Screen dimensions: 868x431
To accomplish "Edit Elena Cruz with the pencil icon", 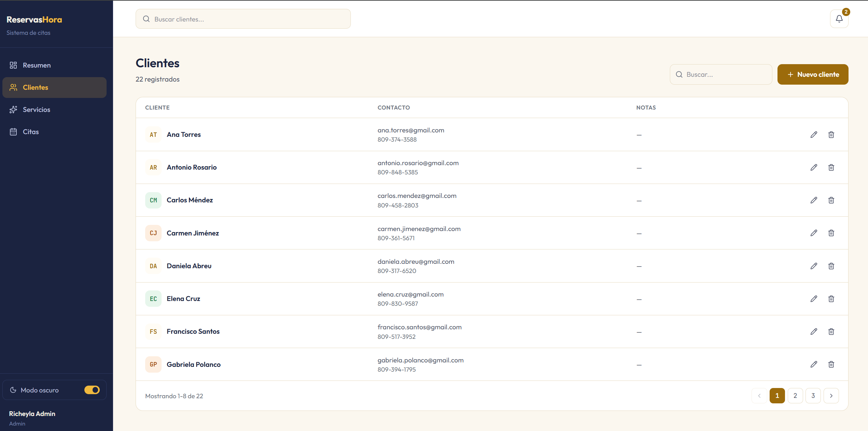I will point(814,299).
